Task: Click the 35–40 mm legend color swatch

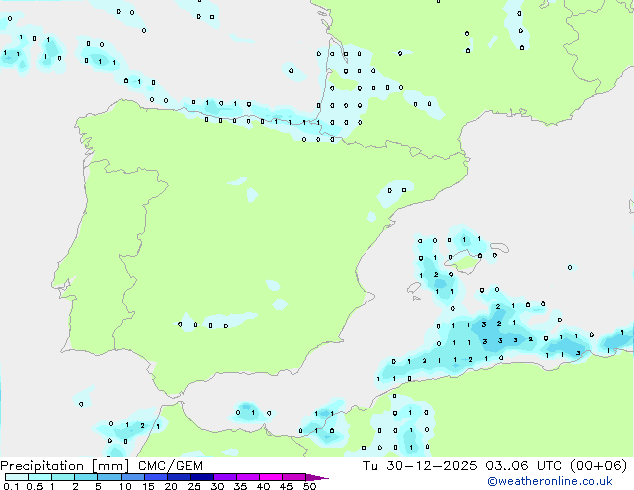Action: pyautogui.click(x=248, y=477)
